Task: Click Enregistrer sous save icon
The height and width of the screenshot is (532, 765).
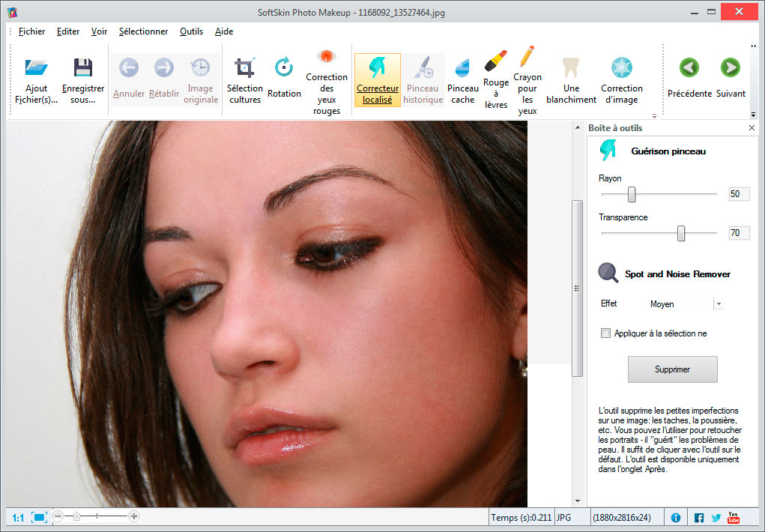Action: 83,68
